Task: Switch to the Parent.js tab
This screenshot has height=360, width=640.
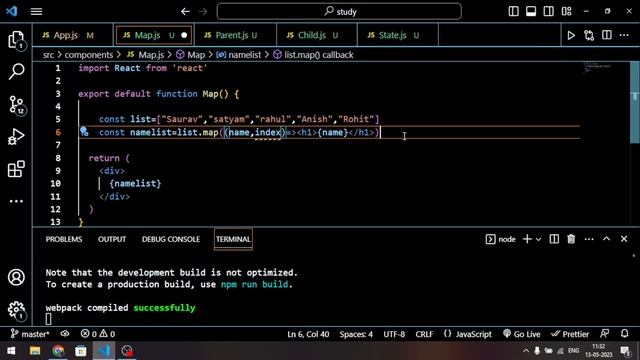Action: pos(236,35)
